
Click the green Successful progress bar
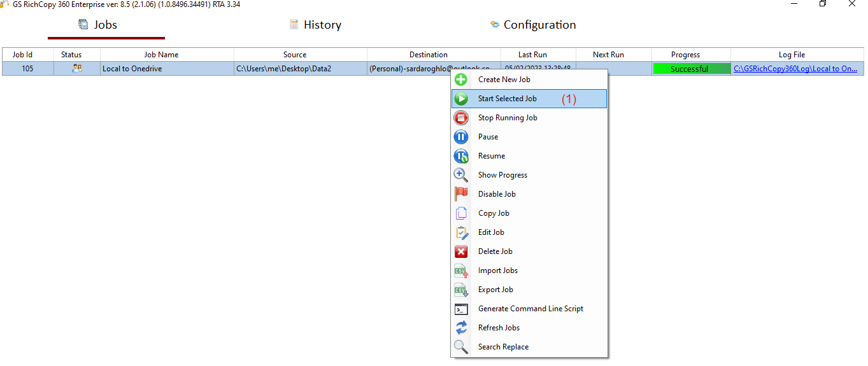[x=690, y=69]
